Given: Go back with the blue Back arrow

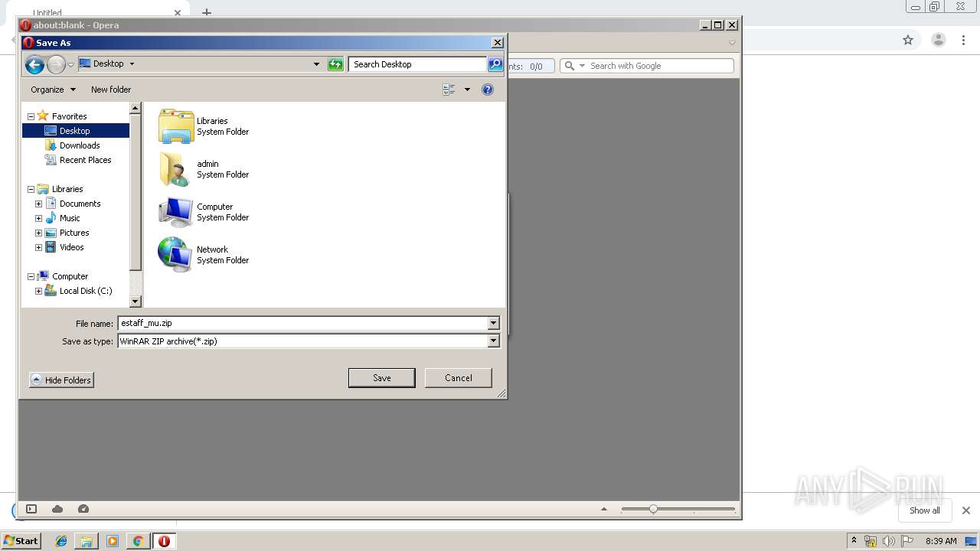Looking at the screenshot, I should pos(34,65).
